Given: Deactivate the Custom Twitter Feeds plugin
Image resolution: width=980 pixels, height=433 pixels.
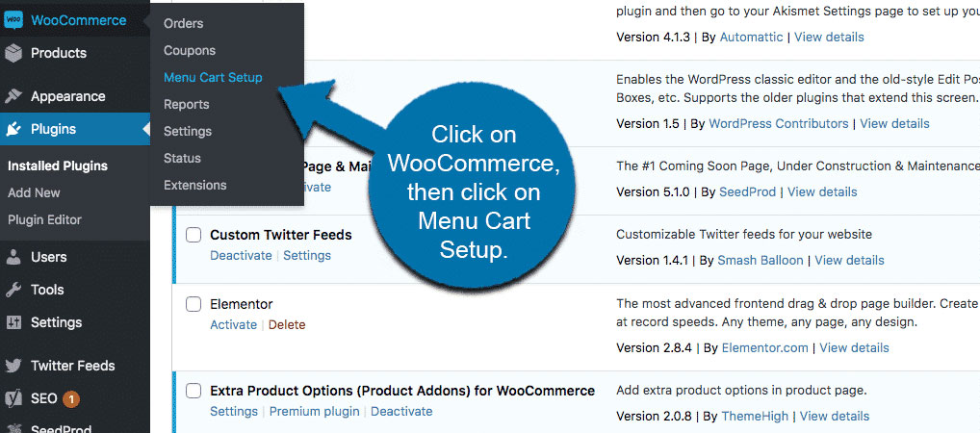Looking at the screenshot, I should click(x=242, y=256).
